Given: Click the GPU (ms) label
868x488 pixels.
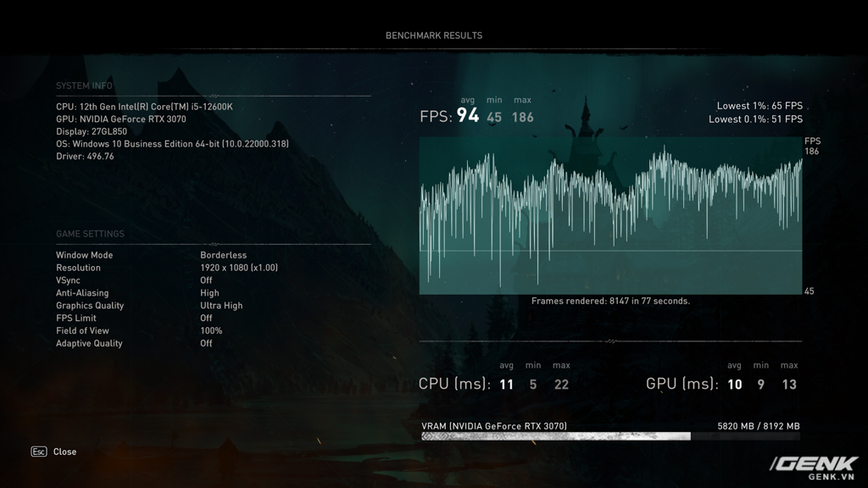Looking at the screenshot, I should [x=682, y=384].
